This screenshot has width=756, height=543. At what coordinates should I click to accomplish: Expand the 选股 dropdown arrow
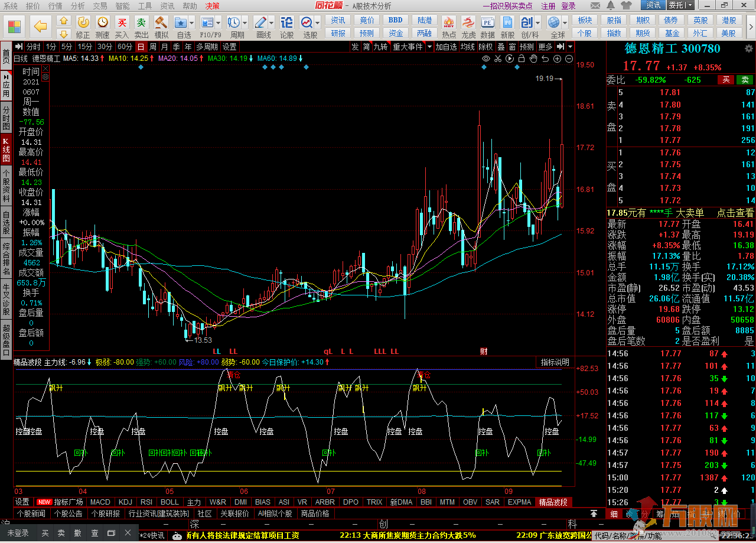click(318, 23)
